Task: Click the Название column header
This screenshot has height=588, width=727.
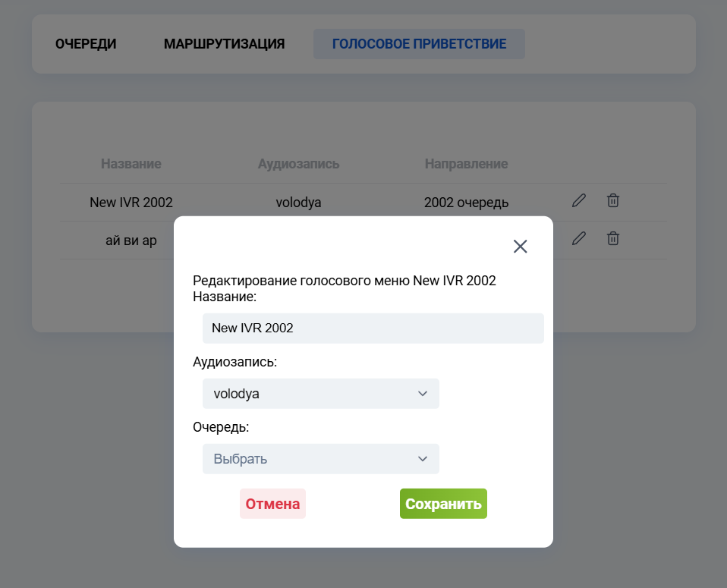Action: [x=131, y=164]
